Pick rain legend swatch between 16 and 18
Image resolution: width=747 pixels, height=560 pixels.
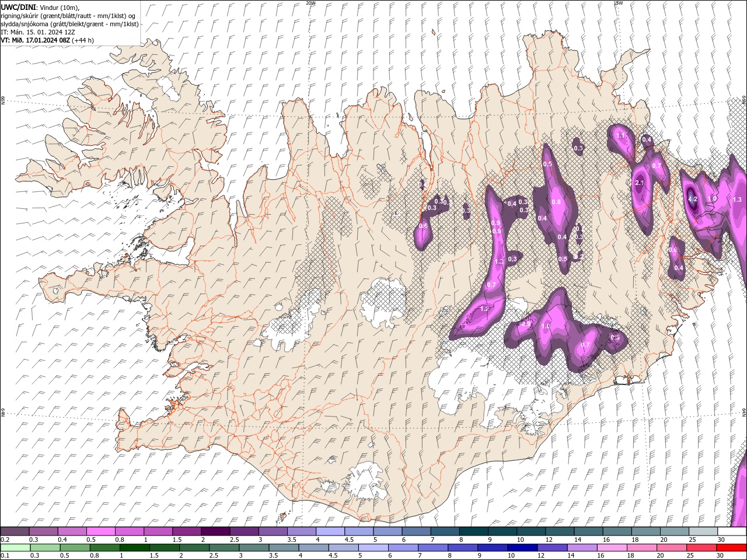613,548
